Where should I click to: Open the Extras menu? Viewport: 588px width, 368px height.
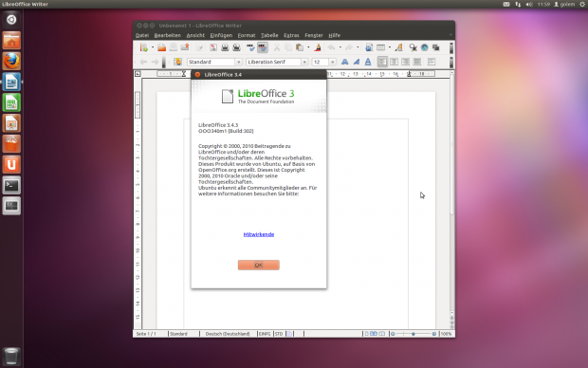291,35
